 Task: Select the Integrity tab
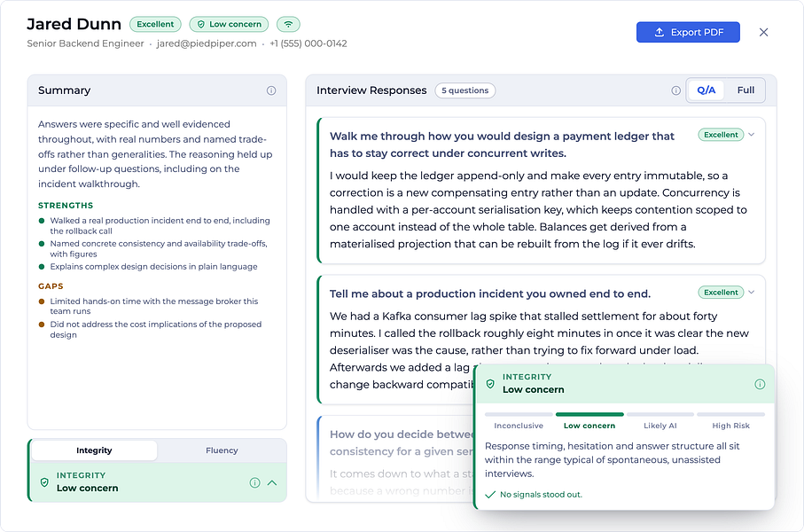tap(94, 450)
